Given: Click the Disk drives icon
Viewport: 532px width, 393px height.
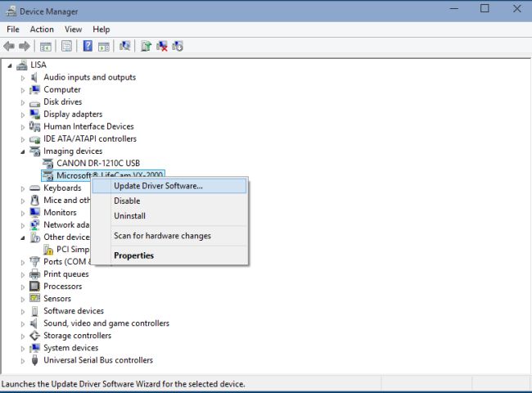Looking at the screenshot, I should pyautogui.click(x=34, y=102).
